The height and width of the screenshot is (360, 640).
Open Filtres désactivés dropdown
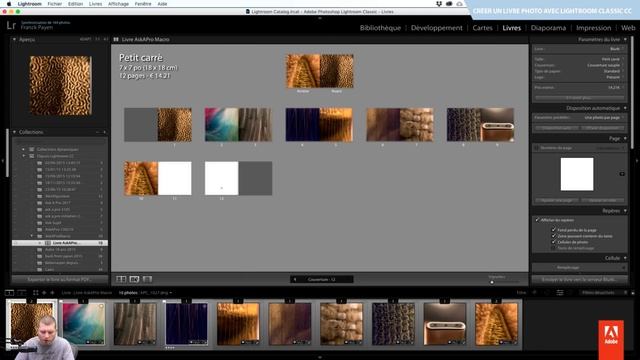pos(603,293)
